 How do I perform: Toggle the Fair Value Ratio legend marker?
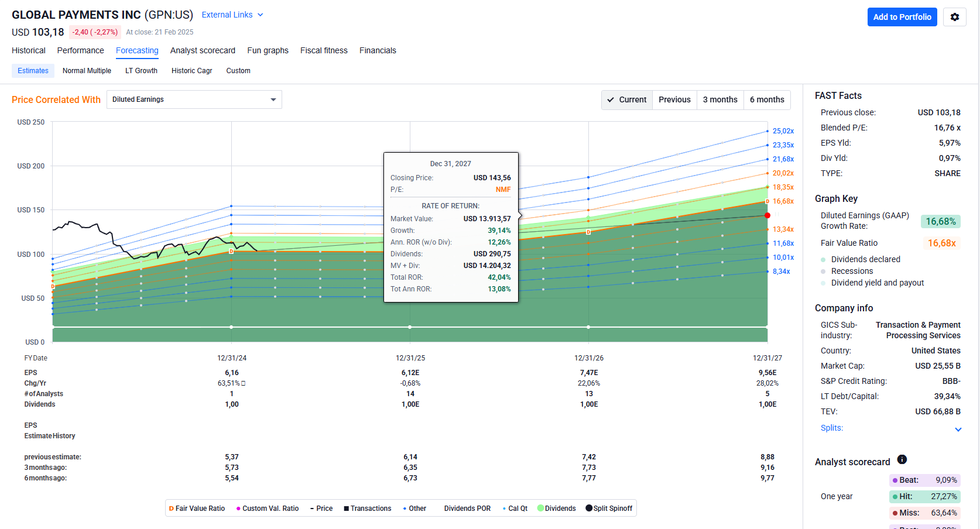click(172, 509)
